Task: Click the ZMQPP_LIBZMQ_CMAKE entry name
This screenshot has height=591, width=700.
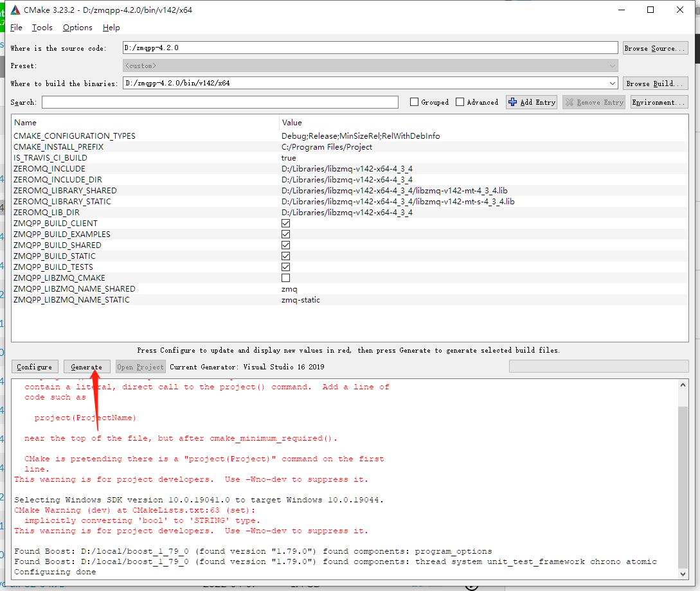Action: point(59,278)
